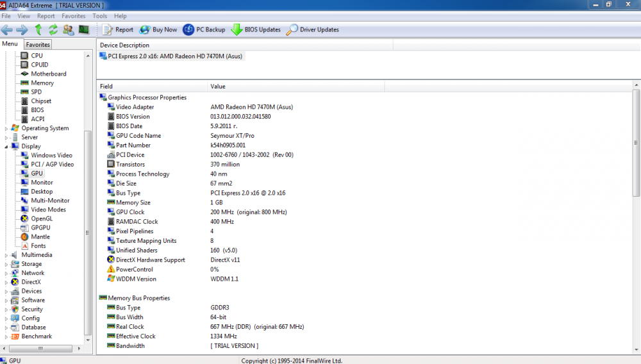Open the Tools menu

(100, 16)
